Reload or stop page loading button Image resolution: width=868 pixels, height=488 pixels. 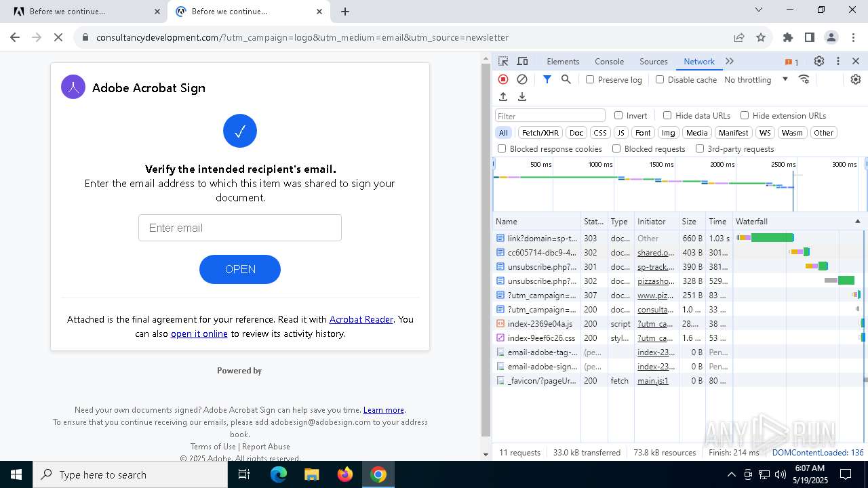(x=58, y=37)
